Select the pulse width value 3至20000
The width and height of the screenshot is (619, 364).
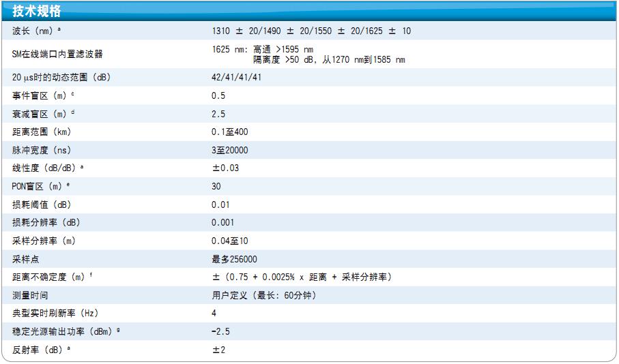tap(229, 150)
